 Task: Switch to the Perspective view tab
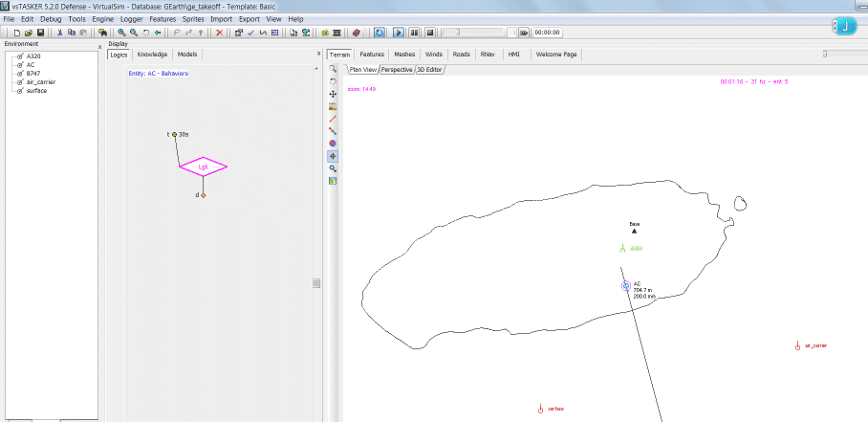pos(397,70)
